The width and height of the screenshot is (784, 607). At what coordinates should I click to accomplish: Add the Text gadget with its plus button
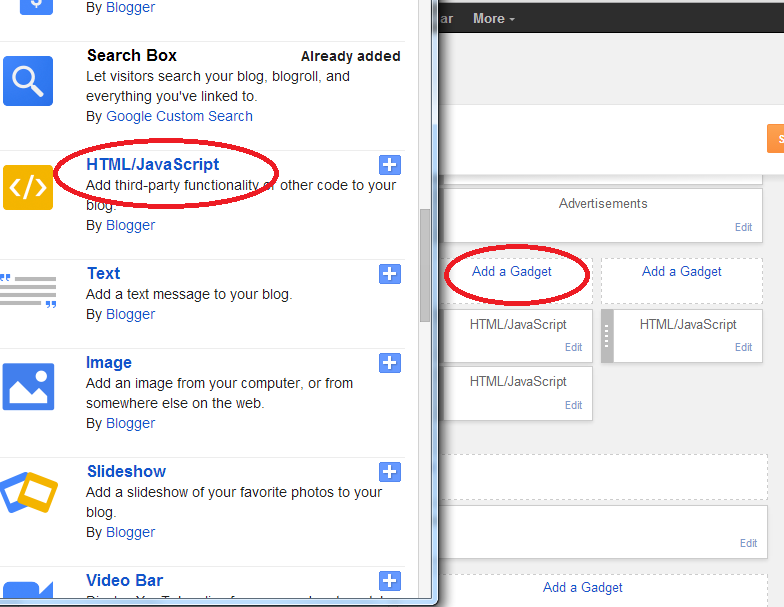(x=390, y=274)
